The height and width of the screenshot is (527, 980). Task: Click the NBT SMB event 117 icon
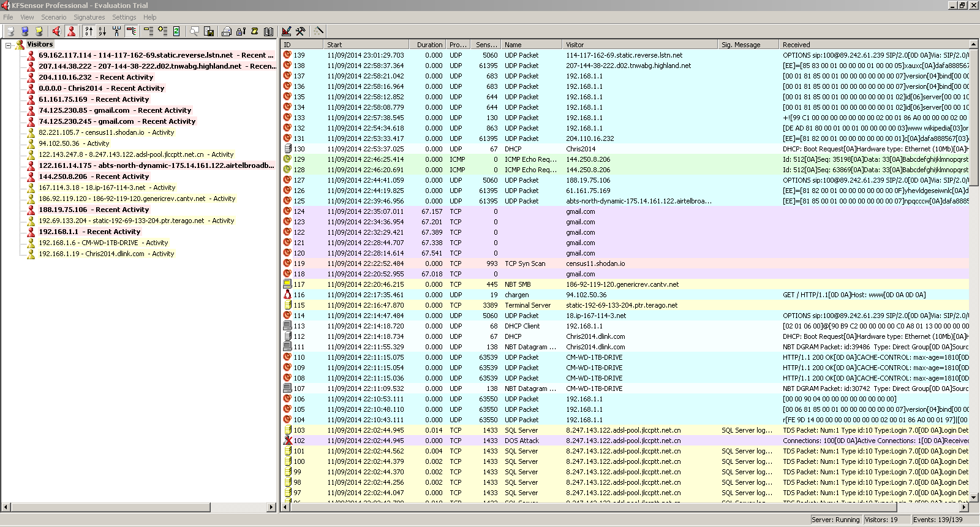pyautogui.click(x=287, y=284)
